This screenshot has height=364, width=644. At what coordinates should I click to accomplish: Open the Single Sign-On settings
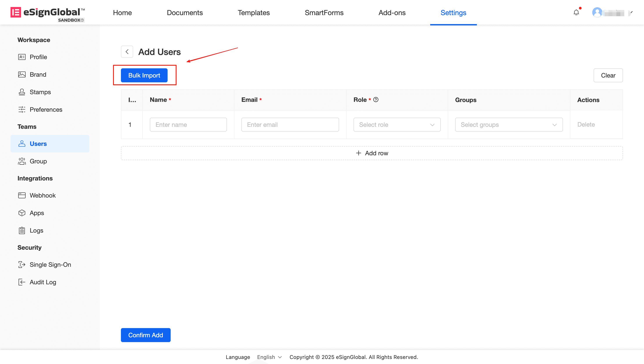point(50,265)
